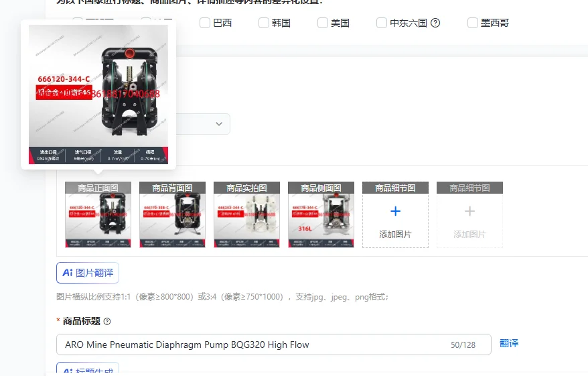Choose the 商品侧面图 thumbnail with 316L
The height and width of the screenshot is (376, 588).
point(321,214)
